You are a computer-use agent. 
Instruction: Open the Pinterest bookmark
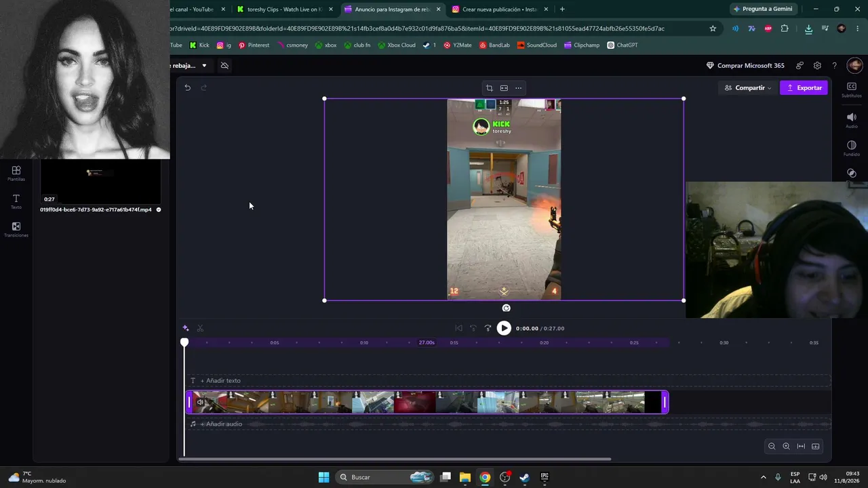click(254, 45)
